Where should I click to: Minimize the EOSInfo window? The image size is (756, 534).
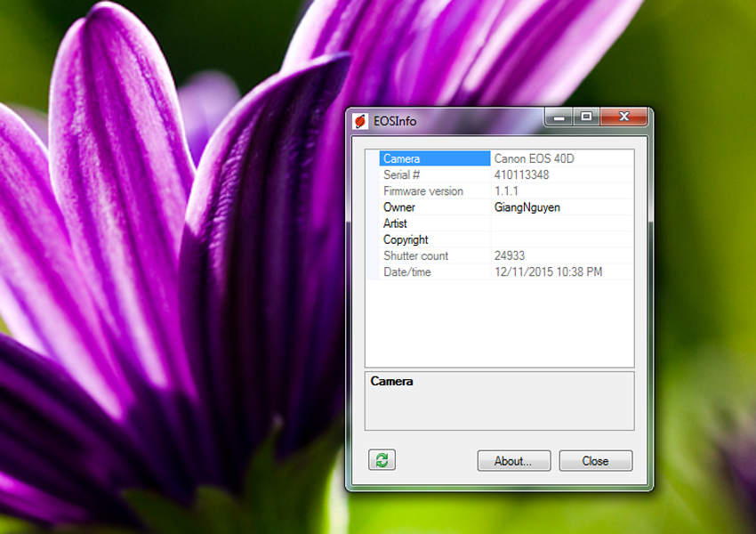point(559,117)
